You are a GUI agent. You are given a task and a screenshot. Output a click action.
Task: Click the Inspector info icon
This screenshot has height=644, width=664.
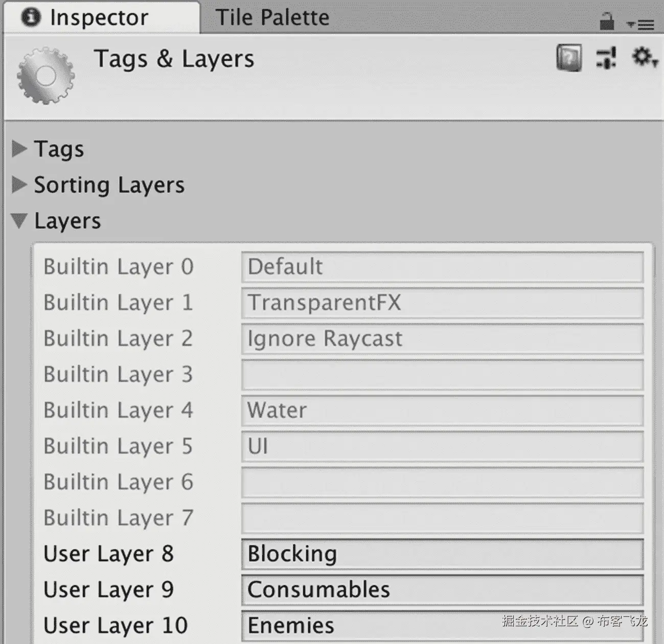(31, 18)
